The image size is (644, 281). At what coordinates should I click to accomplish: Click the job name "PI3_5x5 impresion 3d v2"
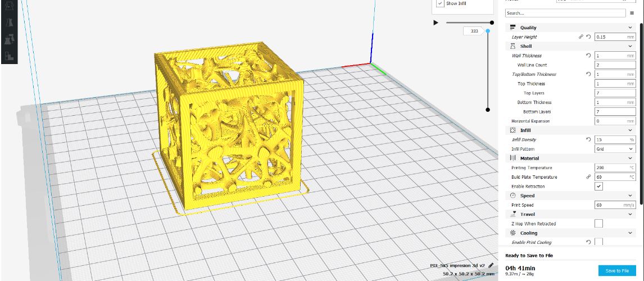(457, 265)
